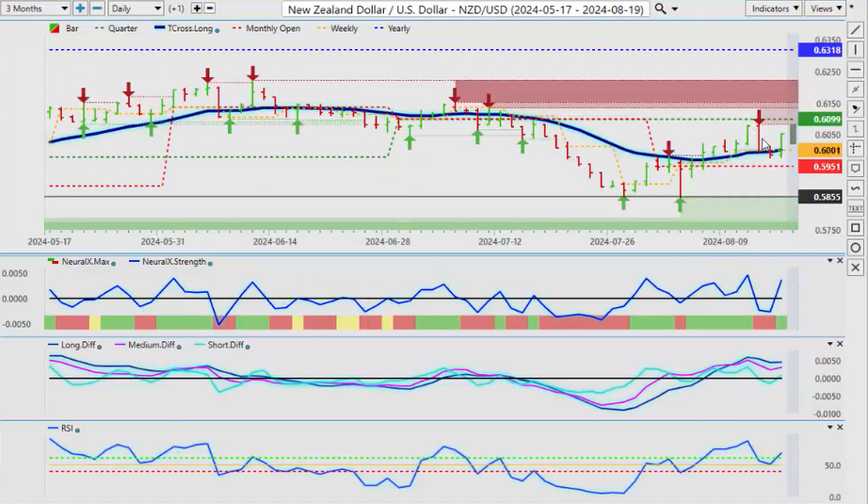The height and width of the screenshot is (504, 868).
Task: Open the Indicators menu
Action: click(x=776, y=8)
